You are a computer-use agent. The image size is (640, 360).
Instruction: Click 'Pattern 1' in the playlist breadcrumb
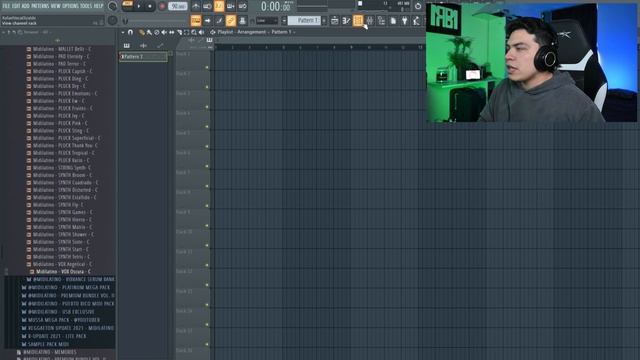(282, 32)
